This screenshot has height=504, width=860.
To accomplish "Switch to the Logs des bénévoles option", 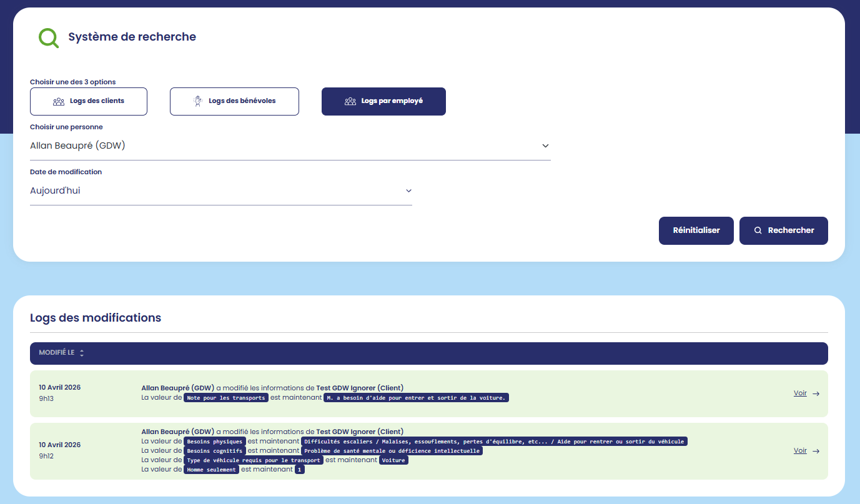I will click(x=234, y=101).
